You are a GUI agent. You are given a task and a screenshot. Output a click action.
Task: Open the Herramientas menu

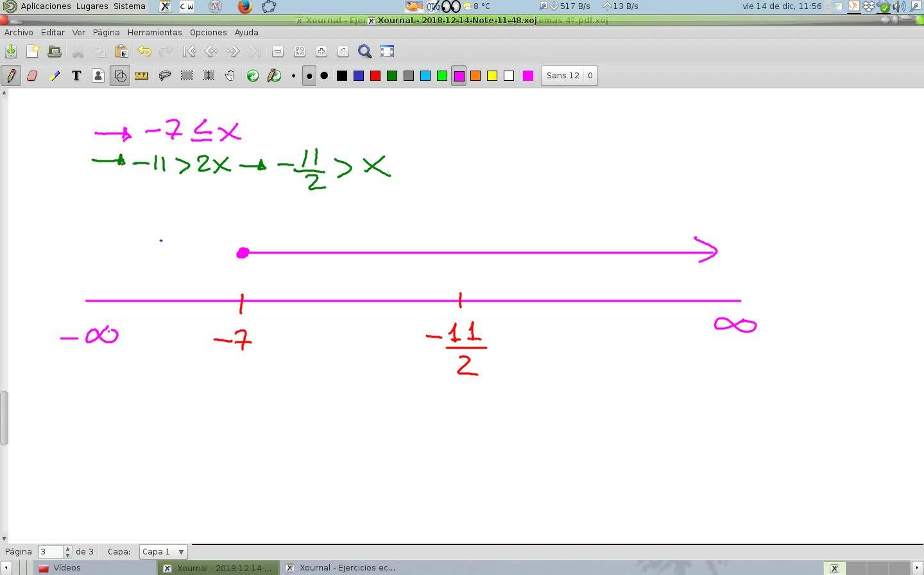155,32
